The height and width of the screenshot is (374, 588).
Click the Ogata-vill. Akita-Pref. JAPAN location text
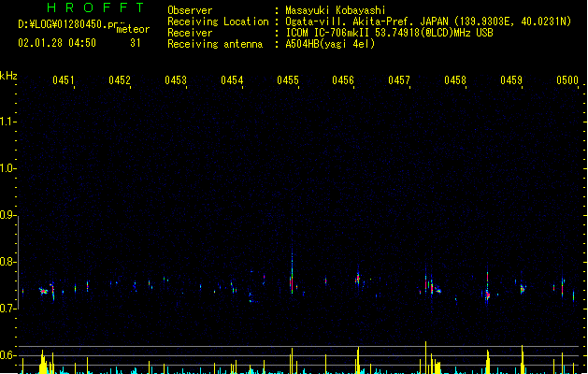[428, 22]
